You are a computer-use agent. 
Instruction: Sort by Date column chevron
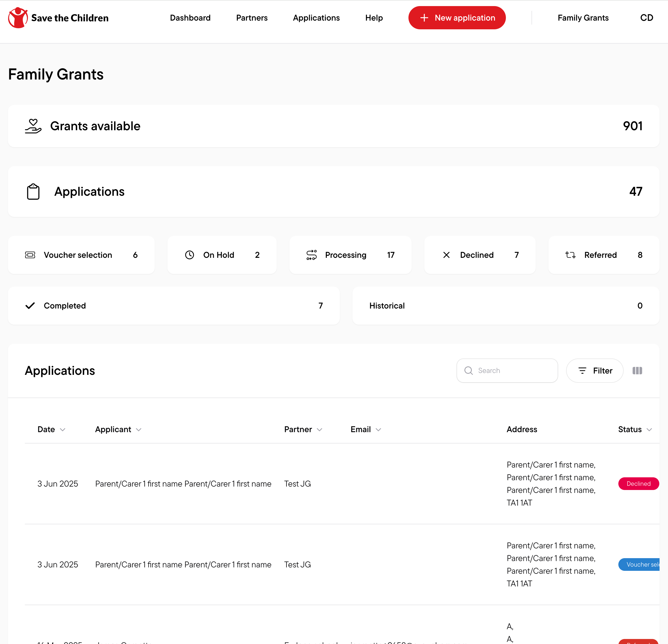coord(63,430)
